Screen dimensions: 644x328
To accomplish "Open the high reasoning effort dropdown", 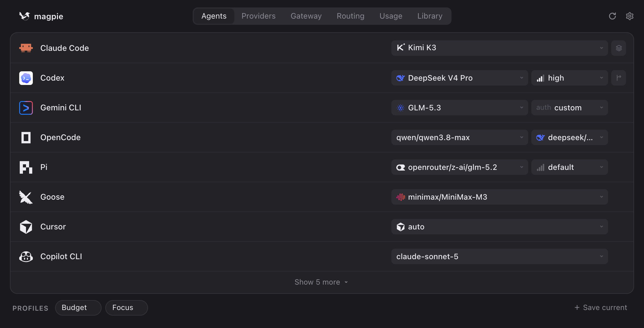I will pyautogui.click(x=570, y=78).
